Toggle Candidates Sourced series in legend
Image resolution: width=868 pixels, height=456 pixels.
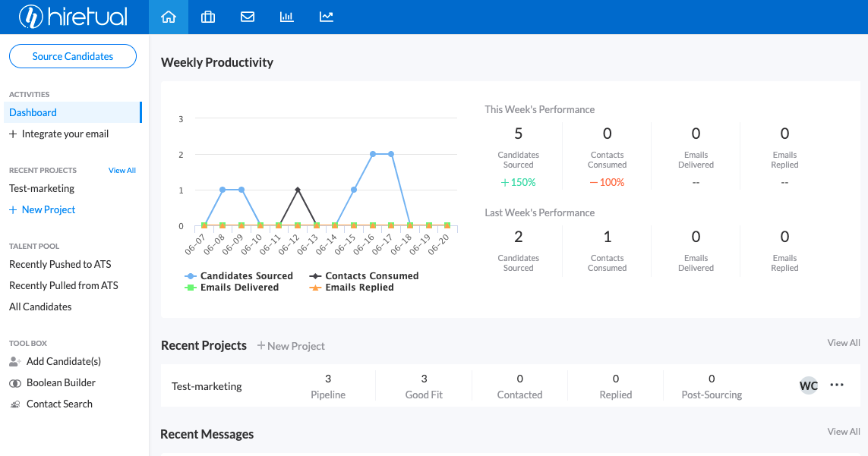[x=238, y=275]
